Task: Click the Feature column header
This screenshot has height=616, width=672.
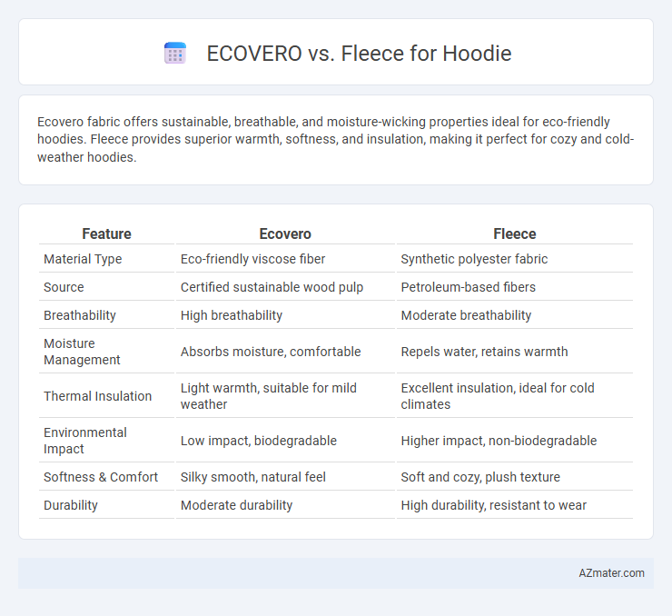Action: coord(106,233)
